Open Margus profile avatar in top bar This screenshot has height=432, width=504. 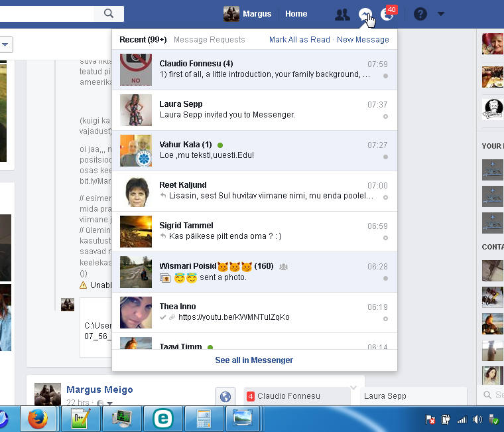(231, 14)
